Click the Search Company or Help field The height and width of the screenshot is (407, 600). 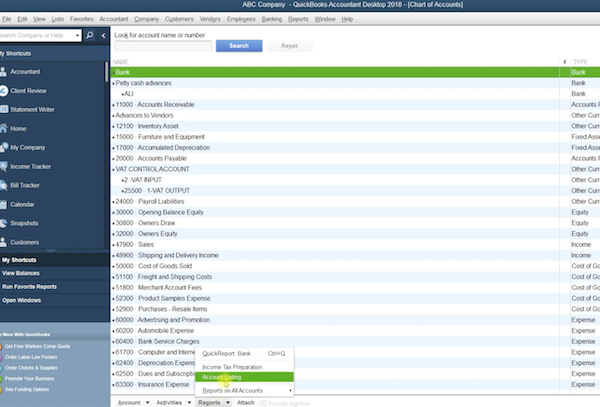tap(37, 36)
